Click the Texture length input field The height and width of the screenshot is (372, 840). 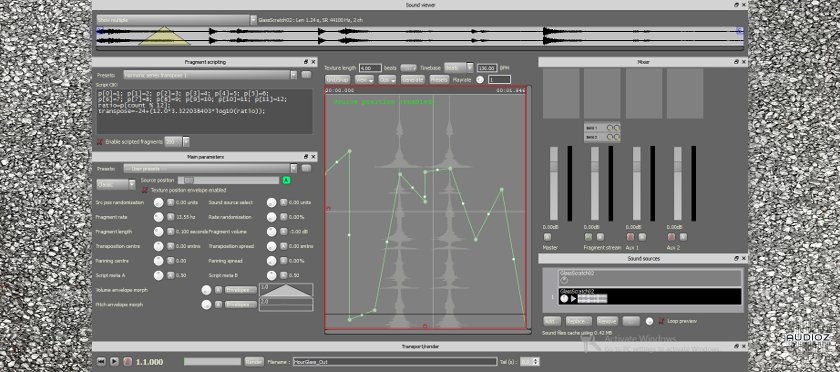coord(370,68)
